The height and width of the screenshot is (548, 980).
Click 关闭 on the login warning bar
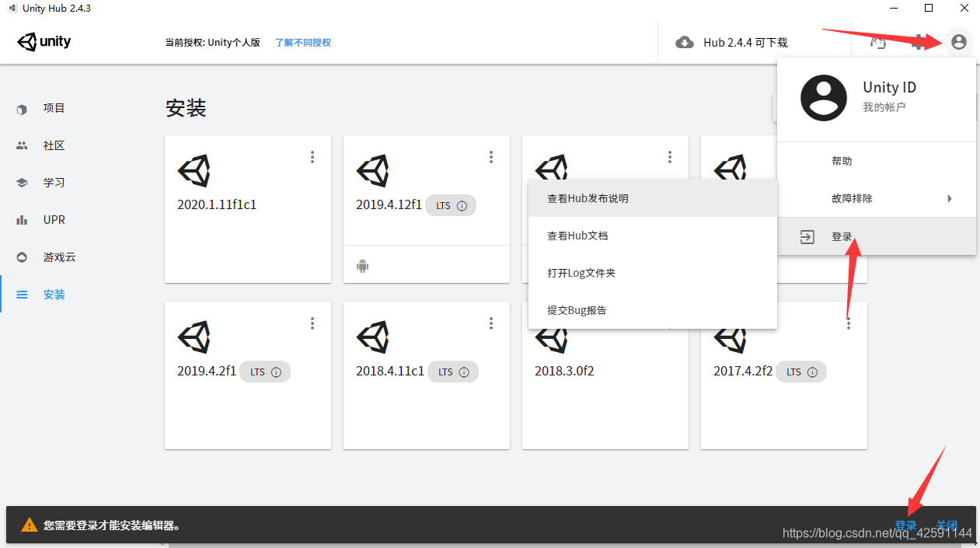[x=946, y=525]
